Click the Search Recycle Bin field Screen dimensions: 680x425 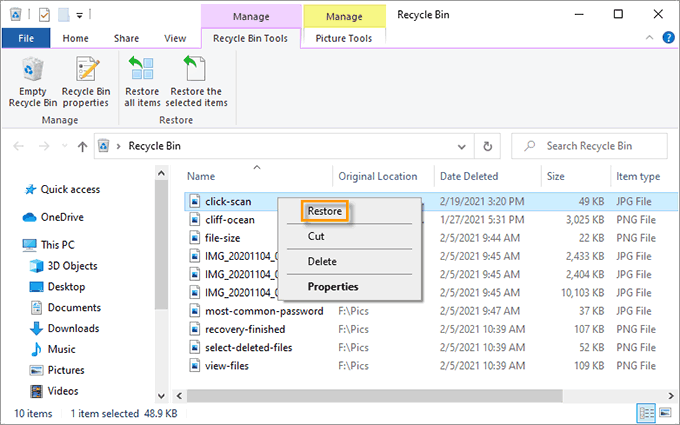coord(589,146)
